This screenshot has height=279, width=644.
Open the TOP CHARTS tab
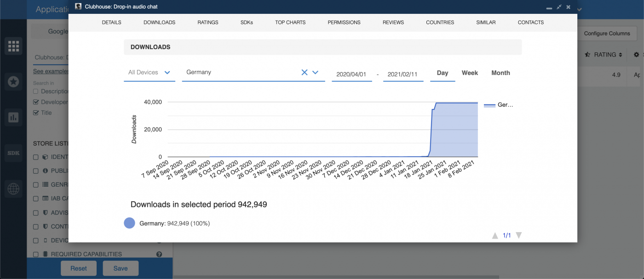pyautogui.click(x=290, y=22)
